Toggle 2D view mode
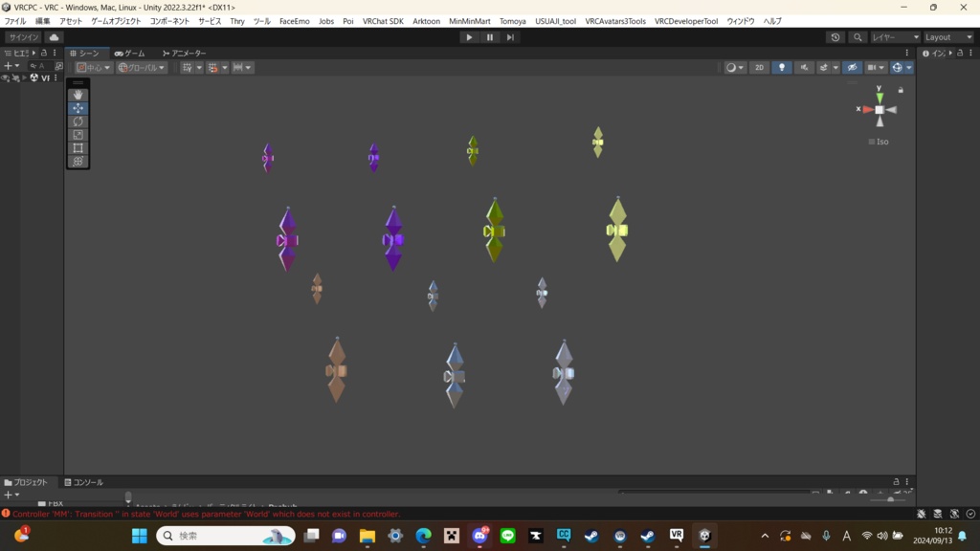 pyautogui.click(x=759, y=68)
